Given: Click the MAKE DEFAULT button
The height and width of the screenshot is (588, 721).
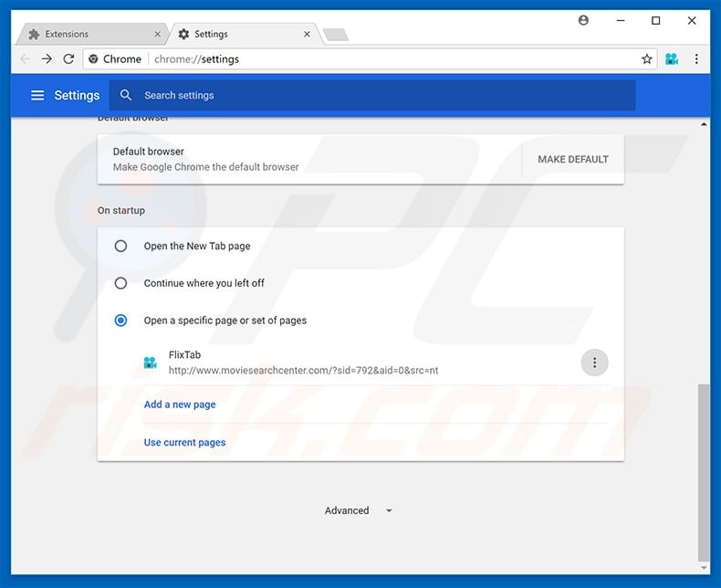Looking at the screenshot, I should (573, 159).
